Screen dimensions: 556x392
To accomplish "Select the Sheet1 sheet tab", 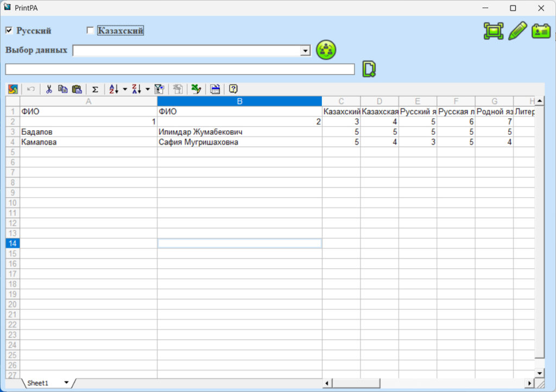I will pos(37,383).
